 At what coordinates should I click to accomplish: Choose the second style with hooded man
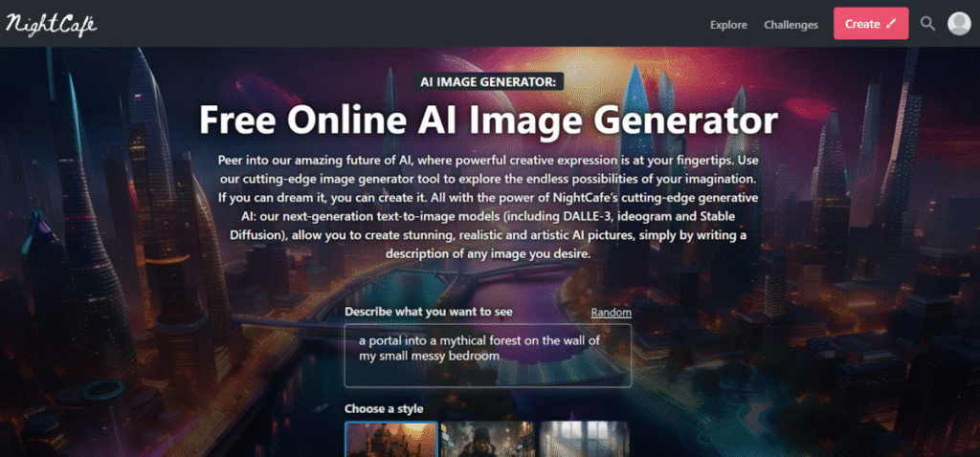click(488, 439)
